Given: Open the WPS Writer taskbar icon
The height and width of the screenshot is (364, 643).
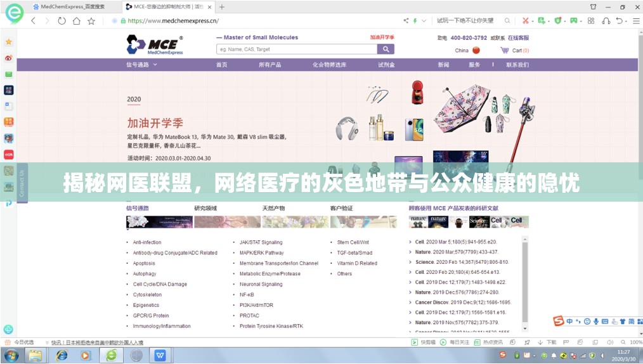Looking at the screenshot, I should [x=160, y=355].
